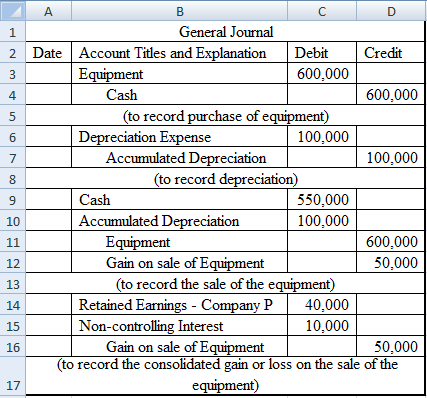Click the General Journal title cell
Viewport: 427px width, 398px height.
225,32
